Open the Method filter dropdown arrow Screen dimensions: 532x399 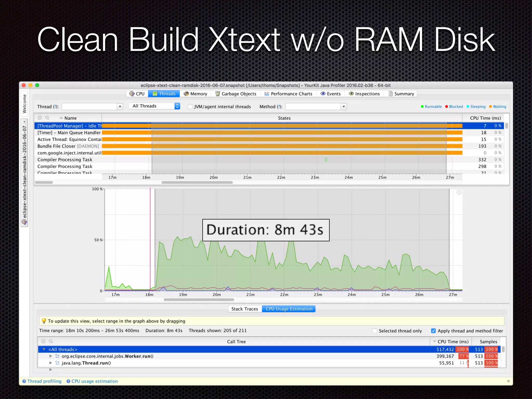point(344,107)
